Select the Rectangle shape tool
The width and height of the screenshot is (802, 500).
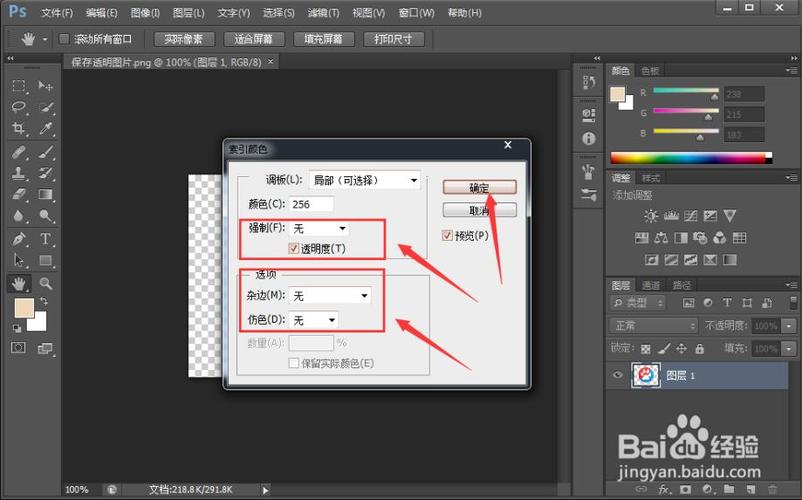click(46, 260)
